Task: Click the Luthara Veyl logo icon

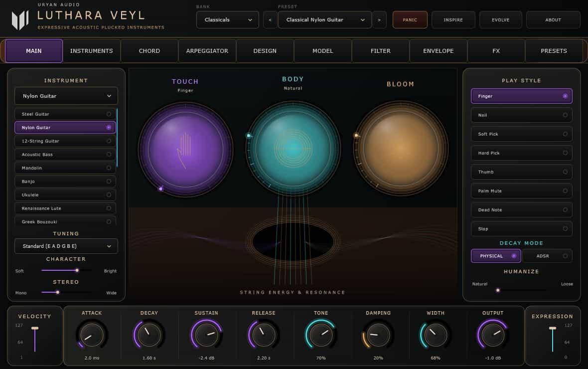Action: click(20, 20)
